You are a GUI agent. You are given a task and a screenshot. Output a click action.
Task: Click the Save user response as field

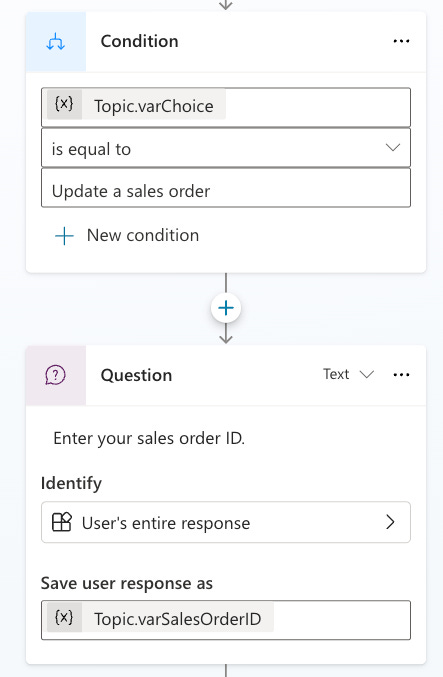tap(226, 620)
